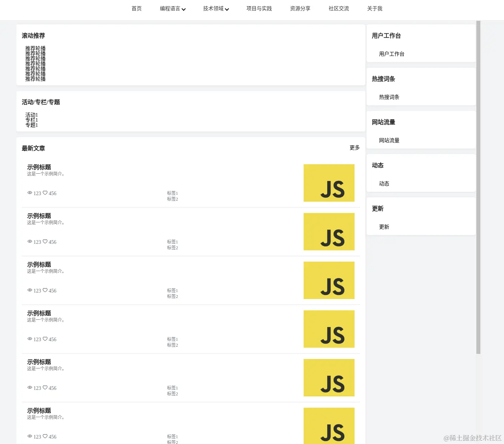The height and width of the screenshot is (444, 504).
Task: Click the 更多 link in 最新文章
Action: [355, 148]
